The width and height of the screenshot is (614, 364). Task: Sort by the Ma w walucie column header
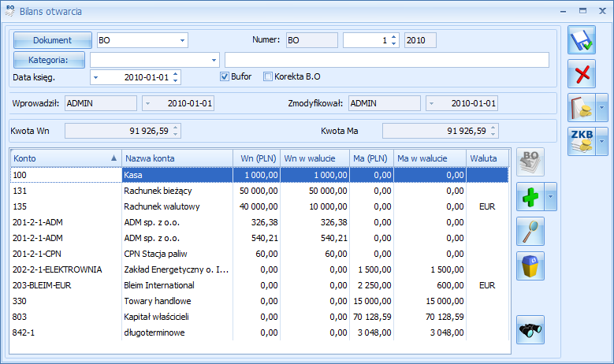430,158
